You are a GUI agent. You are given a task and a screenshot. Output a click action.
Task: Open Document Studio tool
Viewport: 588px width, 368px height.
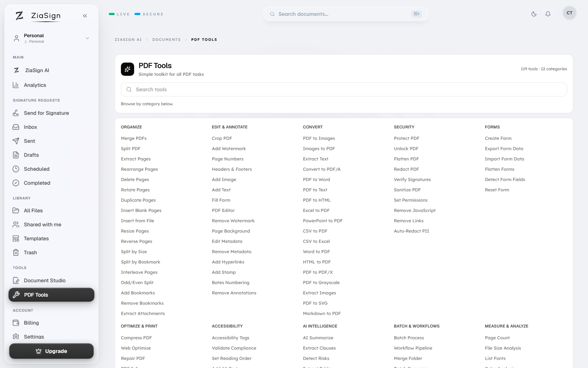pos(44,280)
